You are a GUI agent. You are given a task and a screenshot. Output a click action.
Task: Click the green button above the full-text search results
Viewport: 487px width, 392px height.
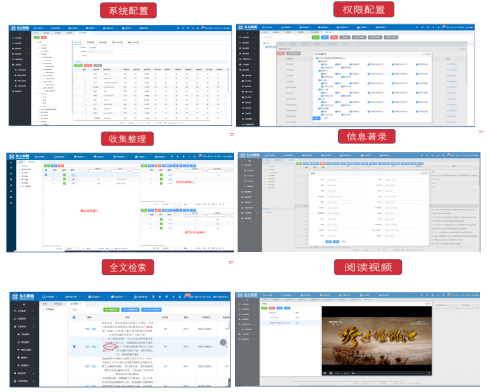pos(111,310)
